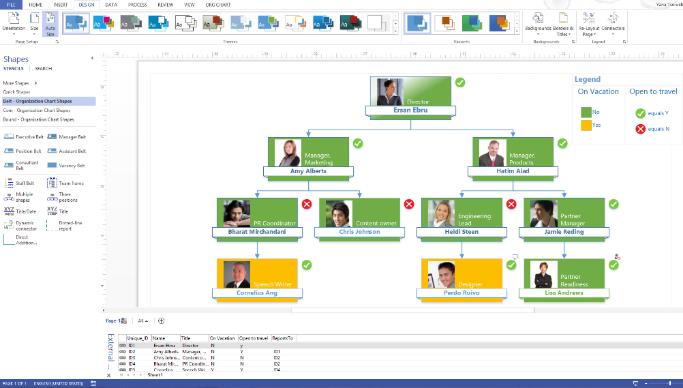The width and height of the screenshot is (683, 388).
Task: Select the Team frame shape
Action: click(x=65, y=183)
